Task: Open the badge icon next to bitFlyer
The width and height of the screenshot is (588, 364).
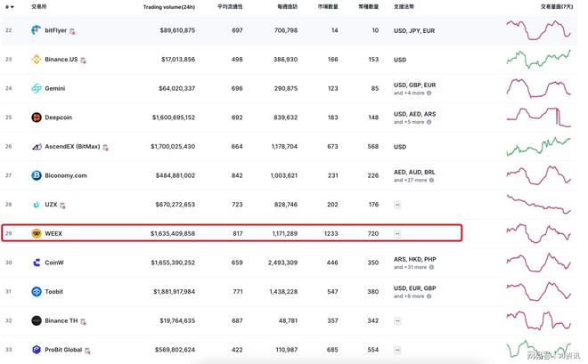Action: [x=72, y=31]
